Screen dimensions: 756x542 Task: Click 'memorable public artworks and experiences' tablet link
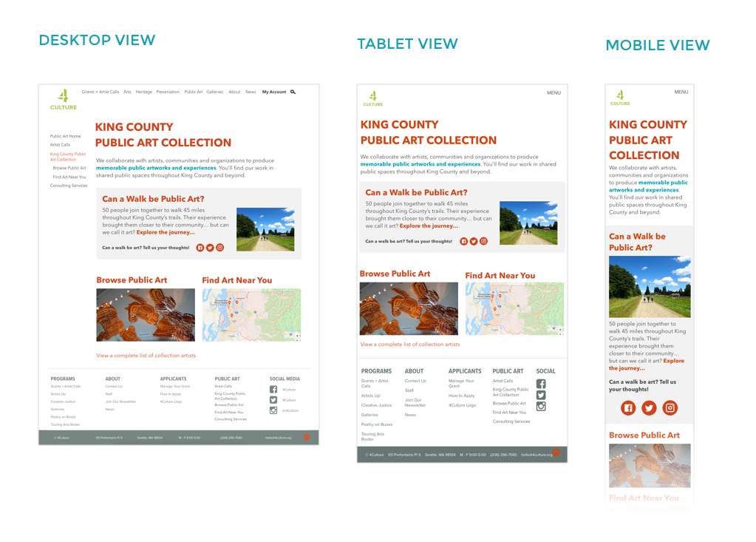point(420,164)
